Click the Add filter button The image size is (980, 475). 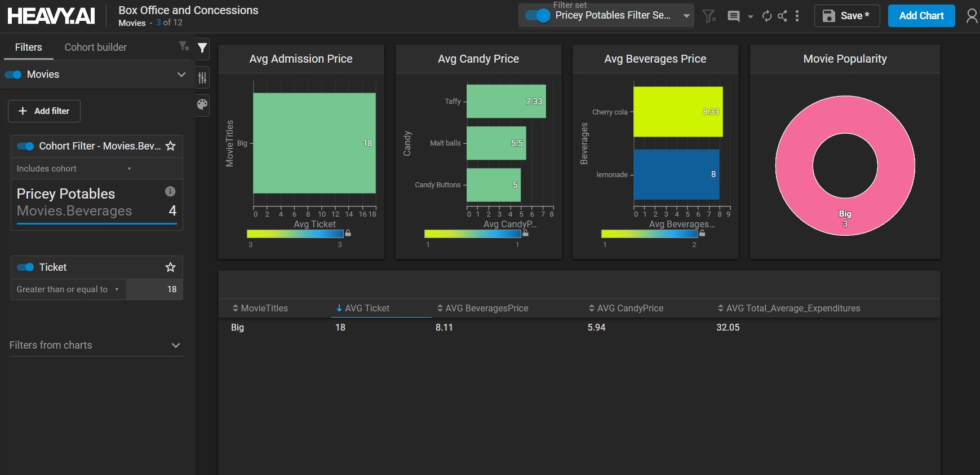point(44,111)
